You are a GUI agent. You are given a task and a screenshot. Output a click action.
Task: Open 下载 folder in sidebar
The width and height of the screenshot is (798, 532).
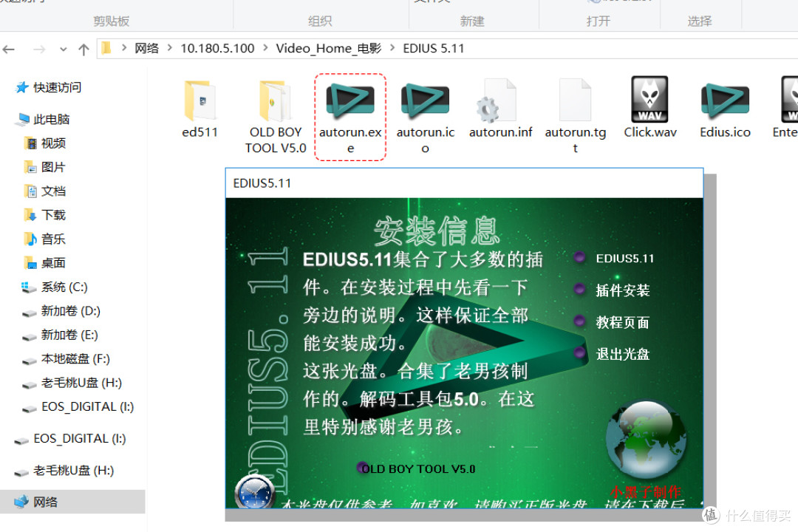point(46,215)
